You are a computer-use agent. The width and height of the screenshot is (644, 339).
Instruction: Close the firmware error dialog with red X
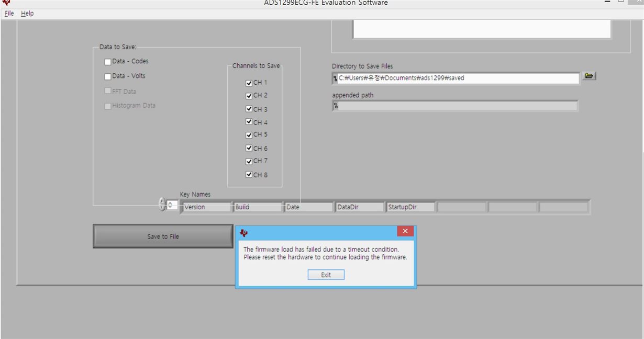coord(405,231)
